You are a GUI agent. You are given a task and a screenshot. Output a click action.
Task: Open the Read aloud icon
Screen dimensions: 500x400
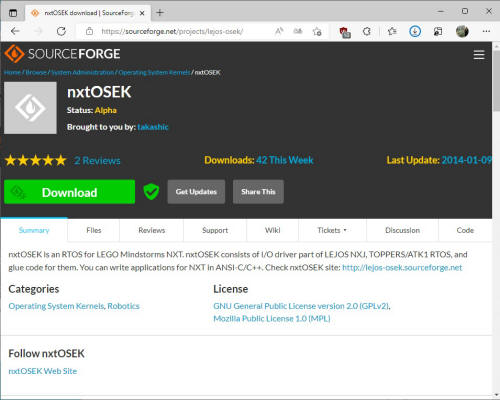[279, 31]
